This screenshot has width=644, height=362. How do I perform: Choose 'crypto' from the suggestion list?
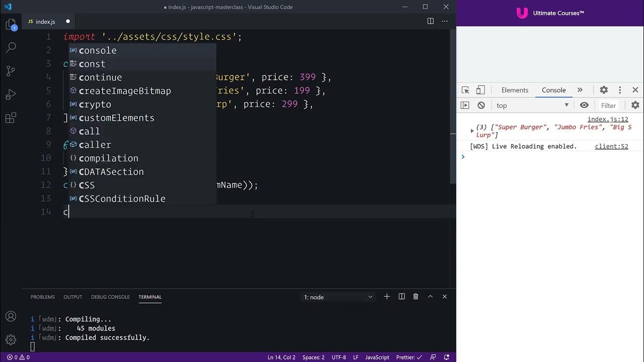142,104
